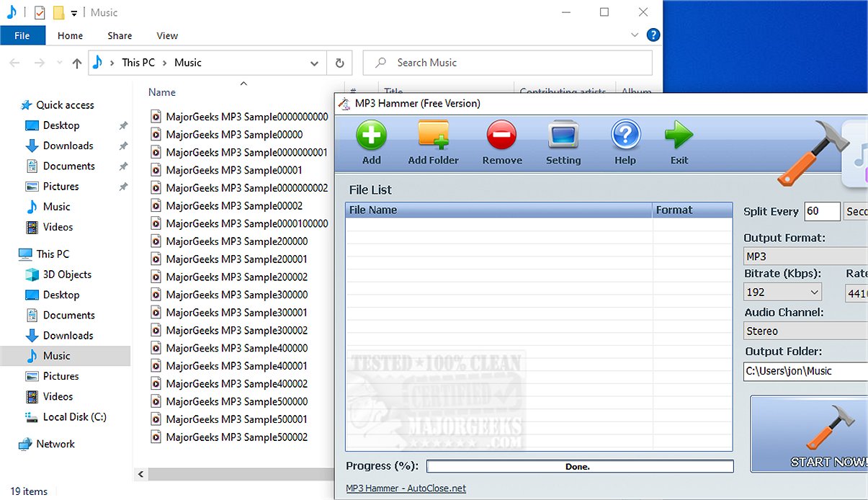Open Music under Quick access

tap(48, 207)
